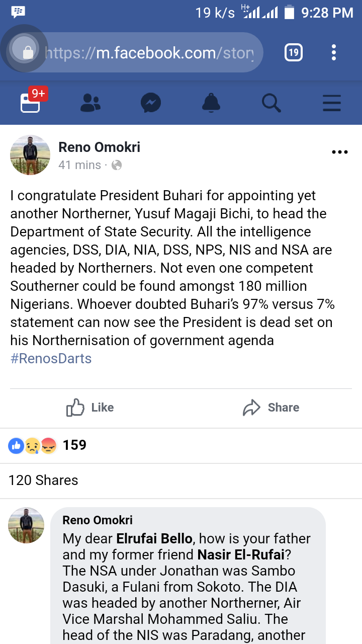362x644 pixels.
Task: View the 120 Shares list
Action: point(43,480)
